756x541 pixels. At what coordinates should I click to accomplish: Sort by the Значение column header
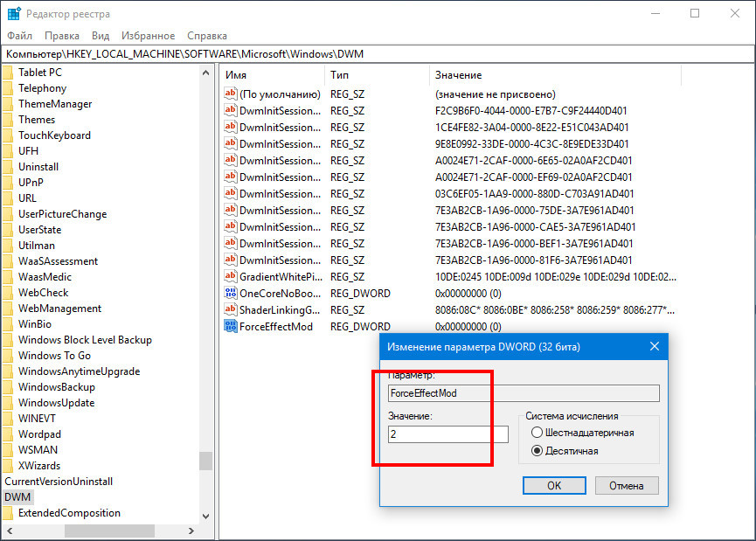pos(556,75)
